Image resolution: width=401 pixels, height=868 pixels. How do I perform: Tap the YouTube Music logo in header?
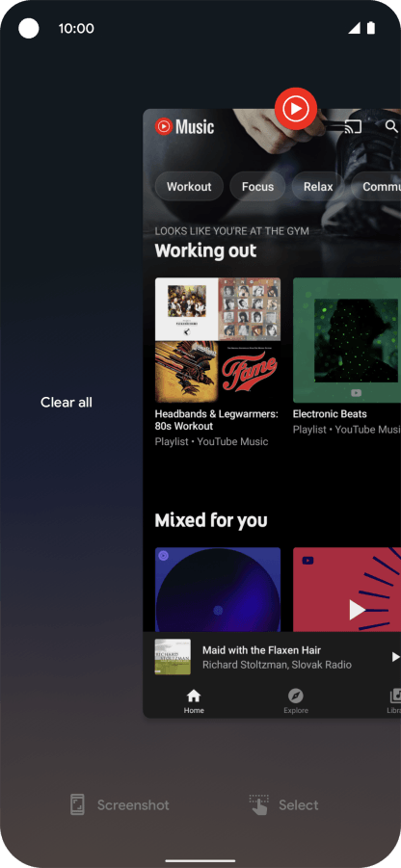(184, 127)
